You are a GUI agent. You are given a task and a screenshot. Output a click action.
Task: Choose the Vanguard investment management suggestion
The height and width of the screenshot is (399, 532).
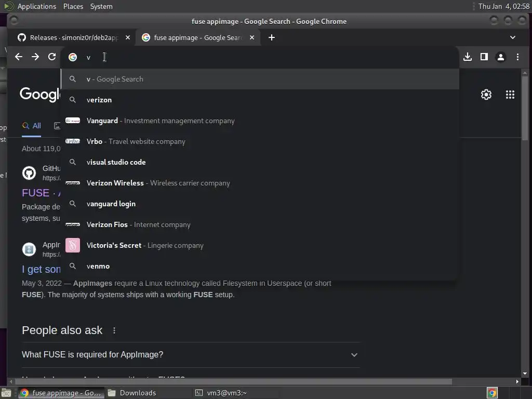[x=260, y=121]
